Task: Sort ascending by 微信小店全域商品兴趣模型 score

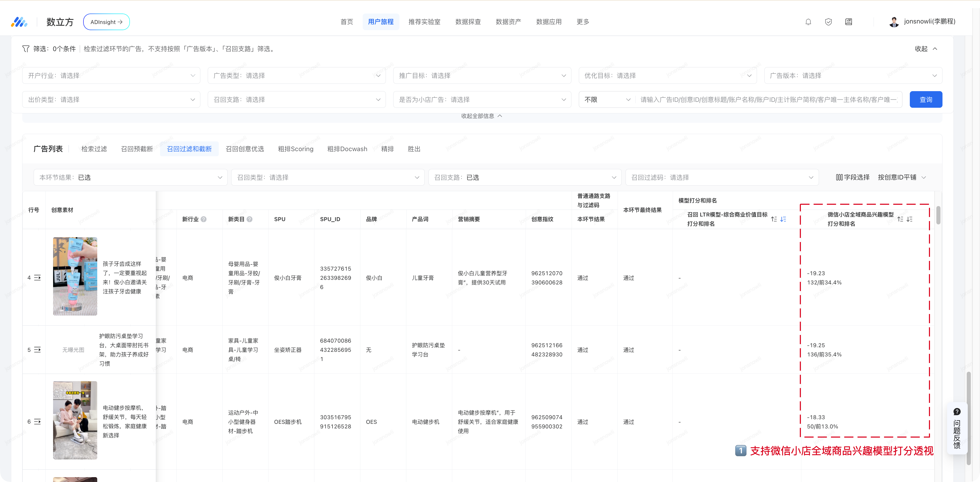Action: [900, 219]
